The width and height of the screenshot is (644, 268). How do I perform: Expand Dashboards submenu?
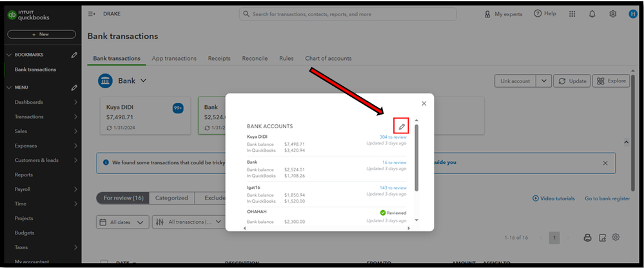(75, 102)
